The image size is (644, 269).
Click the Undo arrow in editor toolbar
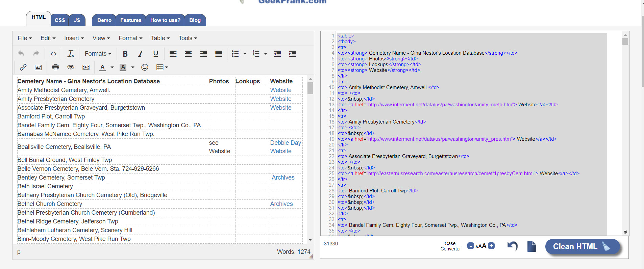21,54
